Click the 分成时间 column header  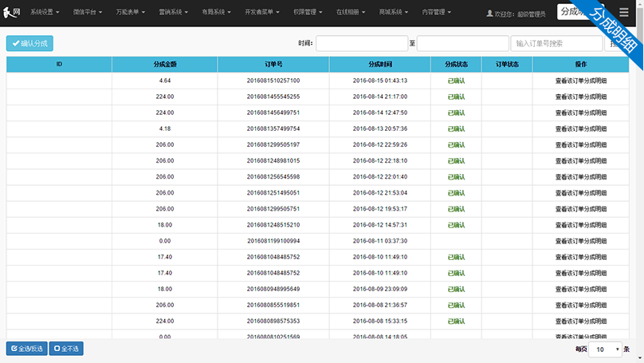click(379, 64)
